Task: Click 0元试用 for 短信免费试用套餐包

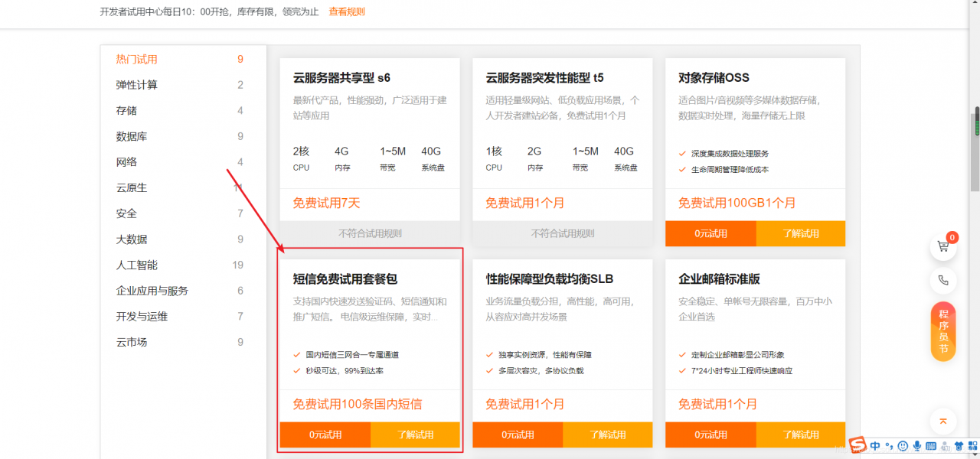Action: [325, 435]
